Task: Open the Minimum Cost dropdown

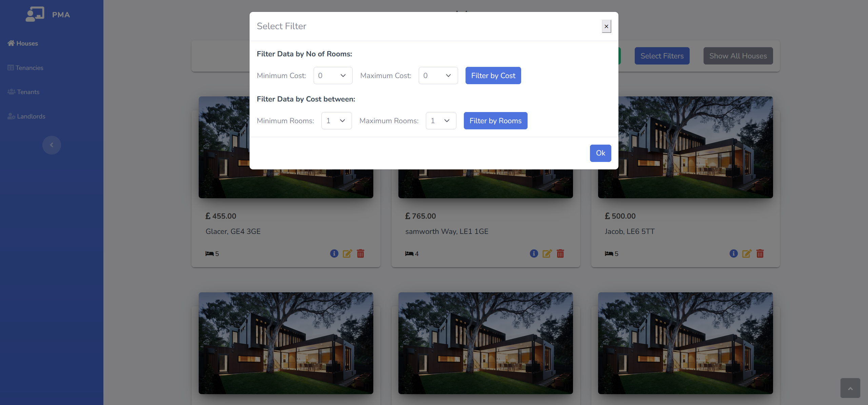Action: pyautogui.click(x=333, y=75)
